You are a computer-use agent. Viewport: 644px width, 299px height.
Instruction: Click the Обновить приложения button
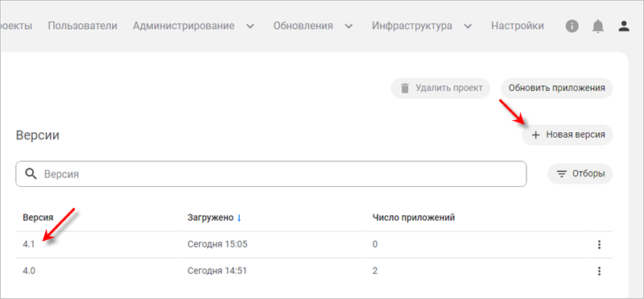556,88
